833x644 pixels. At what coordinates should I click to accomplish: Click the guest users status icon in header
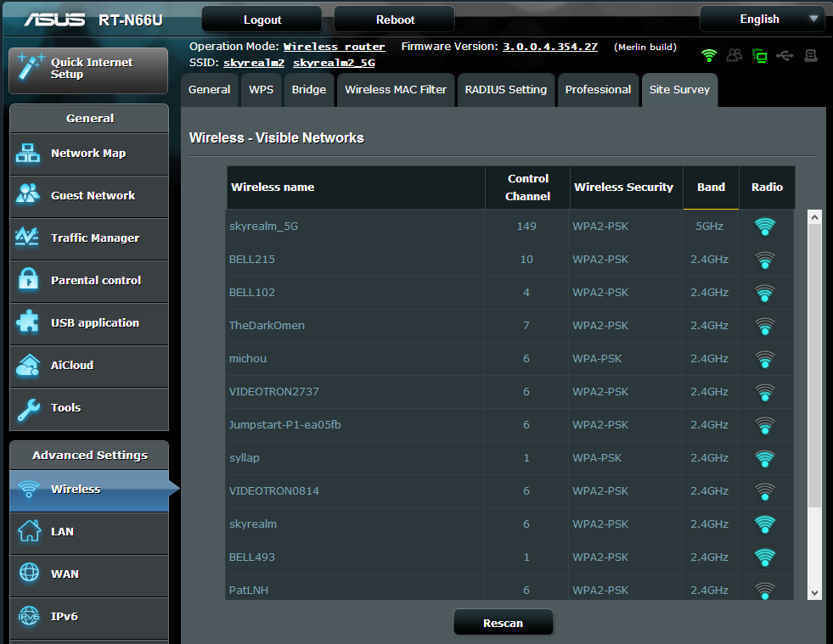[735, 54]
